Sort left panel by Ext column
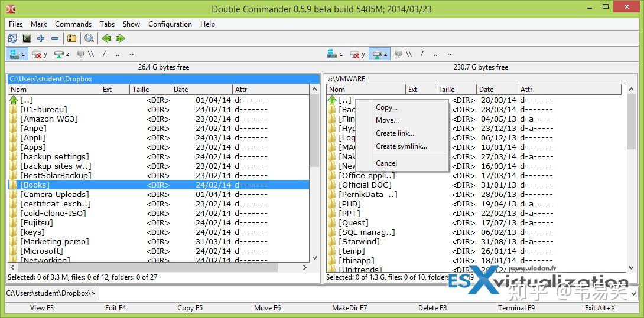 click(115, 90)
